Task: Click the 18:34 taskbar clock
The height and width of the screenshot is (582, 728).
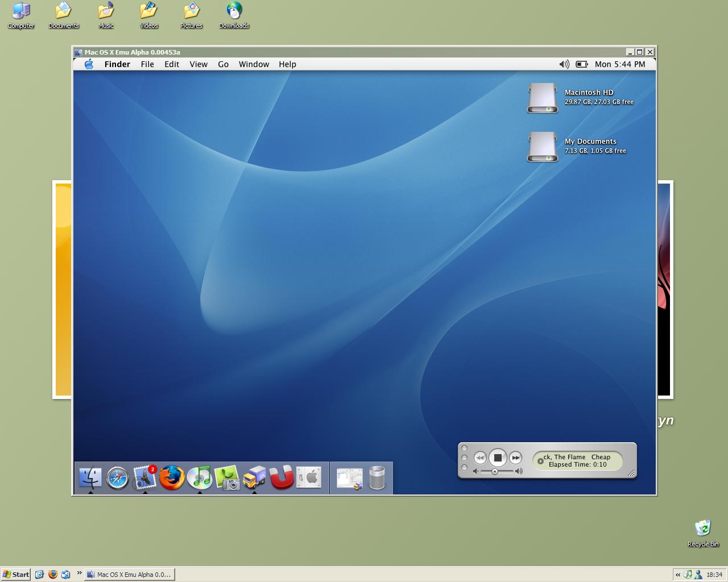Action: [x=714, y=575]
